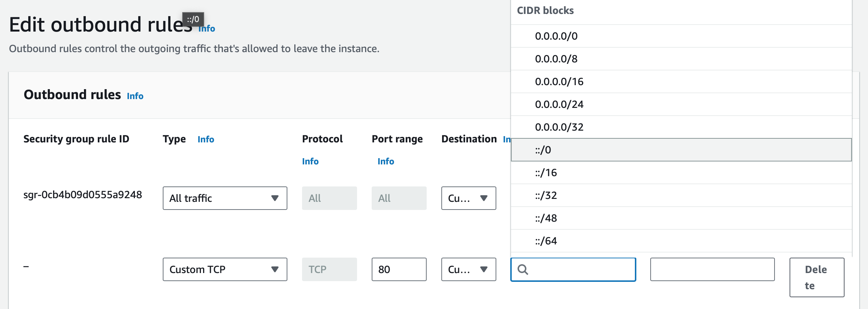The image size is (868, 309).
Task: Expand destination dropdown for Custom TCP rule
Action: tap(468, 269)
